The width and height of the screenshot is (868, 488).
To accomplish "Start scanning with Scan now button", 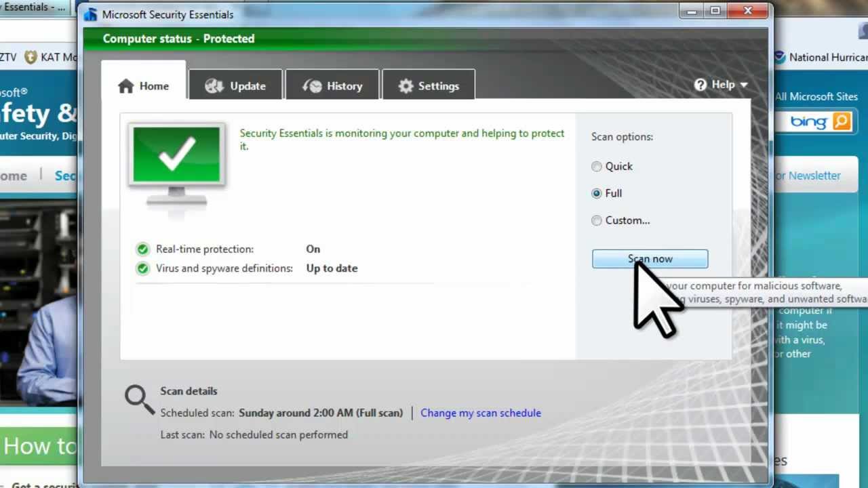I will [x=650, y=259].
